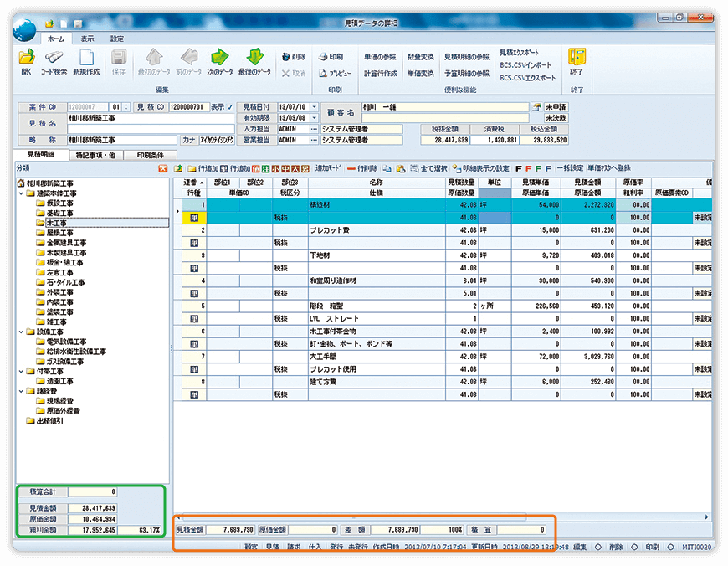Viewport: 728px width, 566px height.
Task: Paste rows with the paste icon in detail toolbar
Action: (401, 168)
